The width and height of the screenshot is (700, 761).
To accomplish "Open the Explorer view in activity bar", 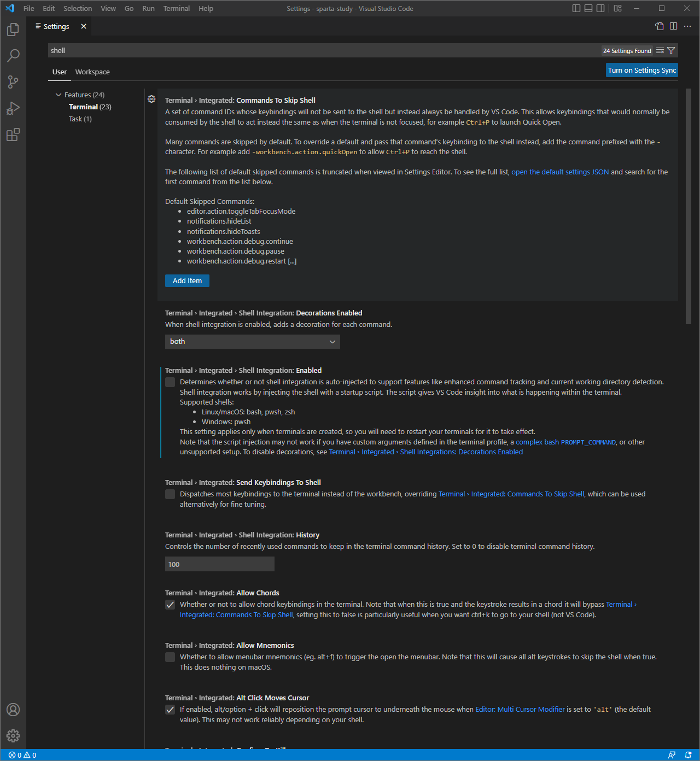I will (x=13, y=30).
